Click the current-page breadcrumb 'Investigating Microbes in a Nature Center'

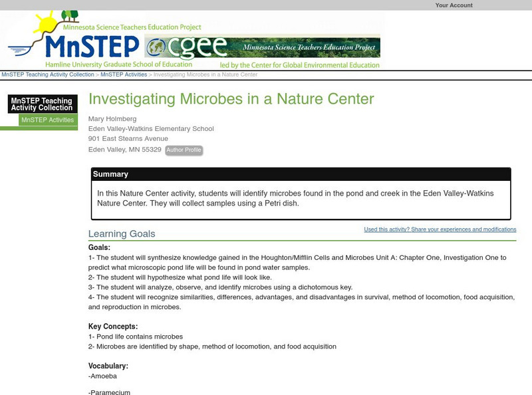click(x=205, y=74)
